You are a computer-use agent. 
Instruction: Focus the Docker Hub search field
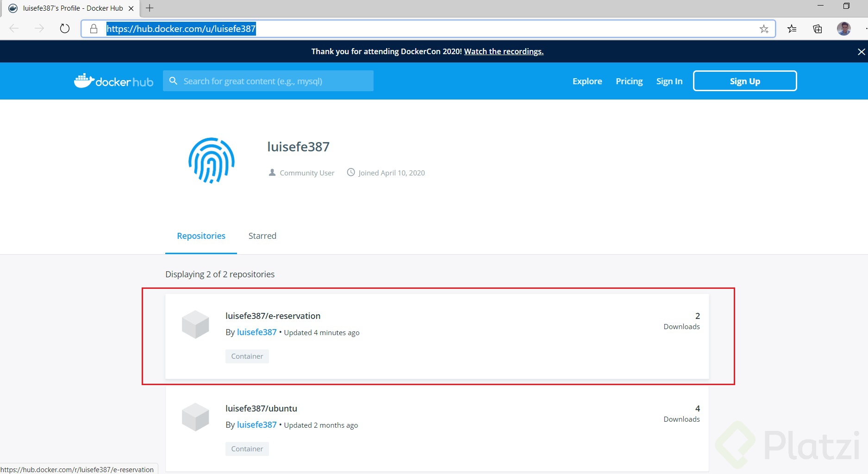(269, 81)
